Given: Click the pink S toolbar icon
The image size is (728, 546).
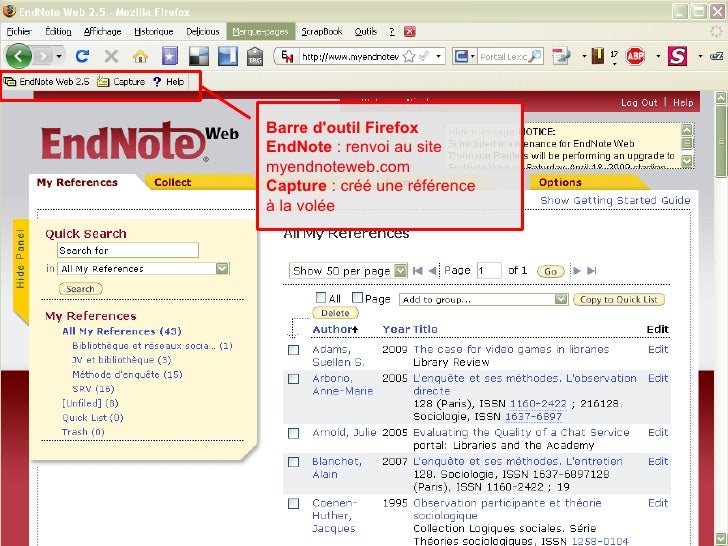Looking at the screenshot, I should [x=677, y=56].
